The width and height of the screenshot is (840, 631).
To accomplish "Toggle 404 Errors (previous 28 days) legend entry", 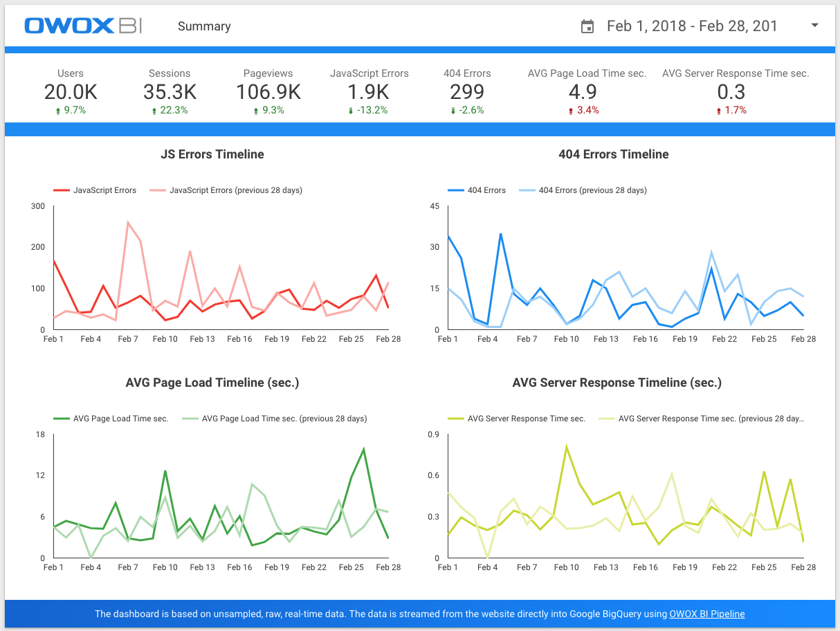I will click(583, 190).
